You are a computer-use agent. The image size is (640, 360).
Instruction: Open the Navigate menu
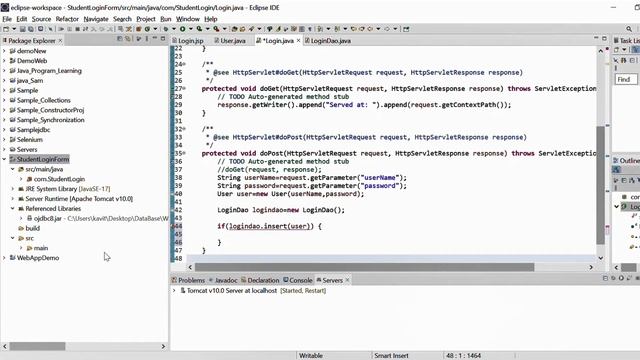click(x=96, y=19)
